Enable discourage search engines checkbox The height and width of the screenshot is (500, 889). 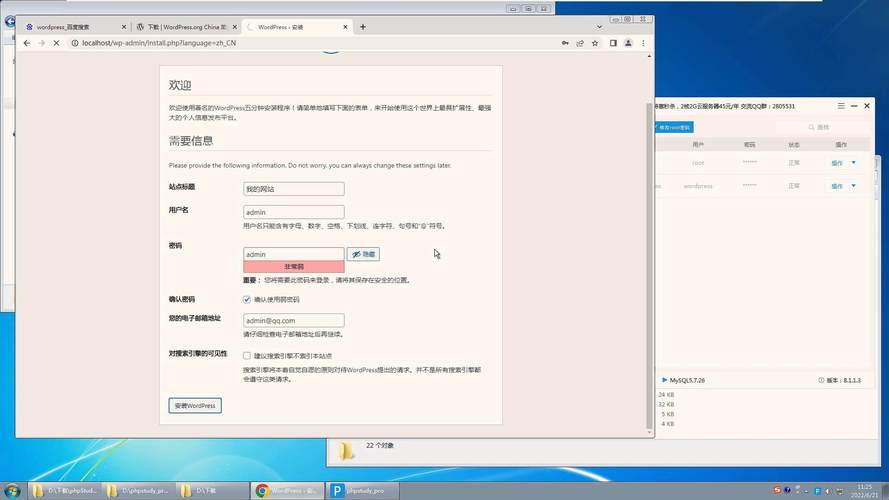pyautogui.click(x=247, y=355)
